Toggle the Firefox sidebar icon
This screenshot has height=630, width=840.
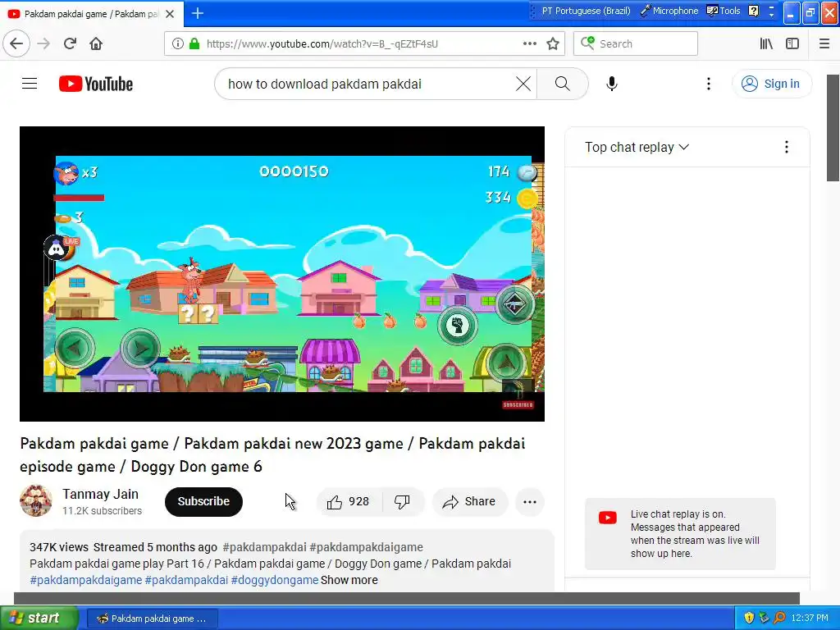coord(792,43)
